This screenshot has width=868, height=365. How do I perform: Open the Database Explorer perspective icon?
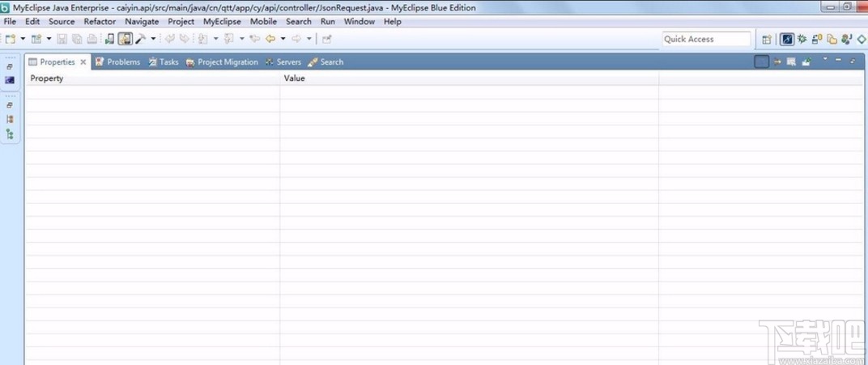(816, 40)
